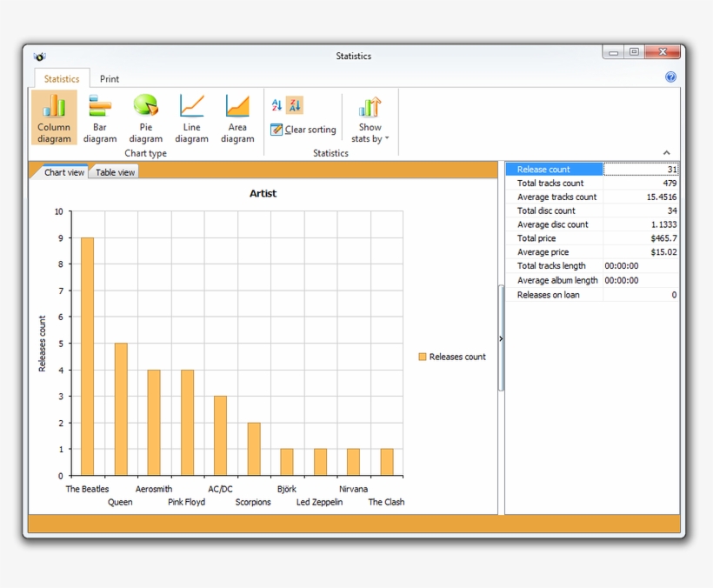The height and width of the screenshot is (588, 713).
Task: Collapse the ribbon with the chevron
Action: (x=667, y=153)
